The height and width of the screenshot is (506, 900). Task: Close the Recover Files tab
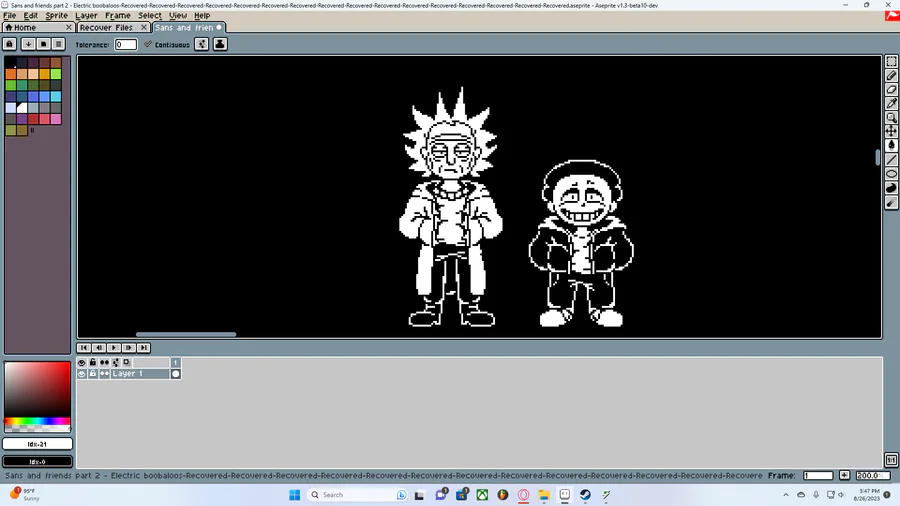(x=144, y=28)
